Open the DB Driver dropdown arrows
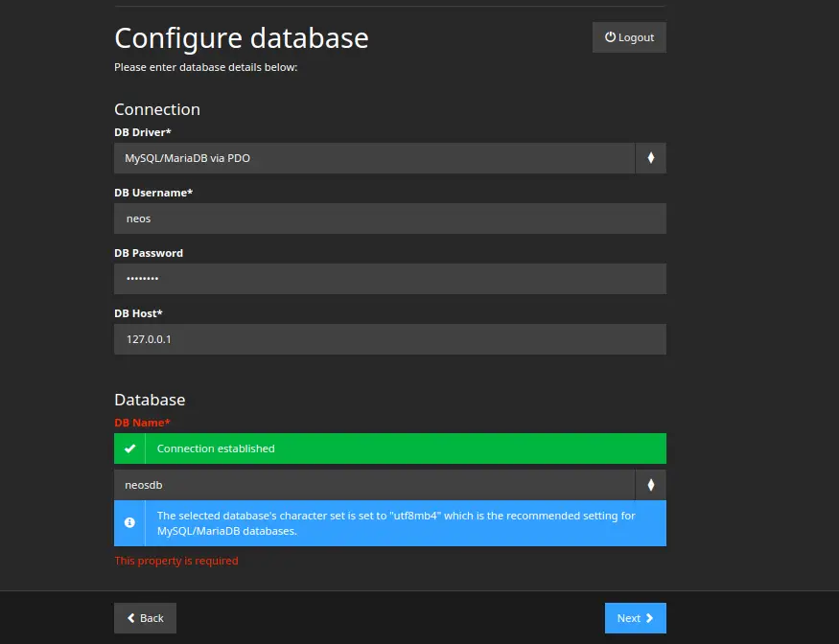 pyautogui.click(x=650, y=158)
